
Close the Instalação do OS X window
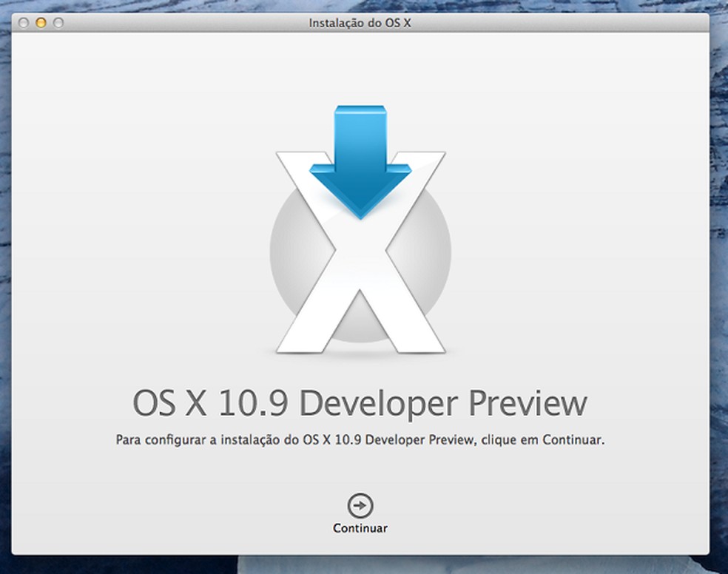coord(24,22)
